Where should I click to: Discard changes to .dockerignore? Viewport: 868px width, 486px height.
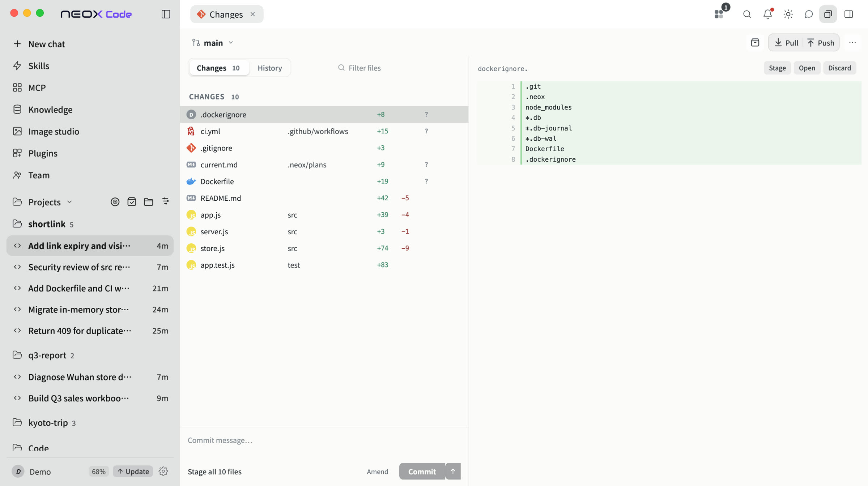click(x=839, y=68)
